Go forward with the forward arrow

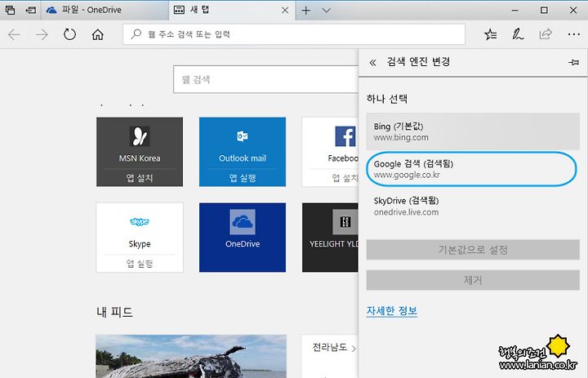point(42,35)
